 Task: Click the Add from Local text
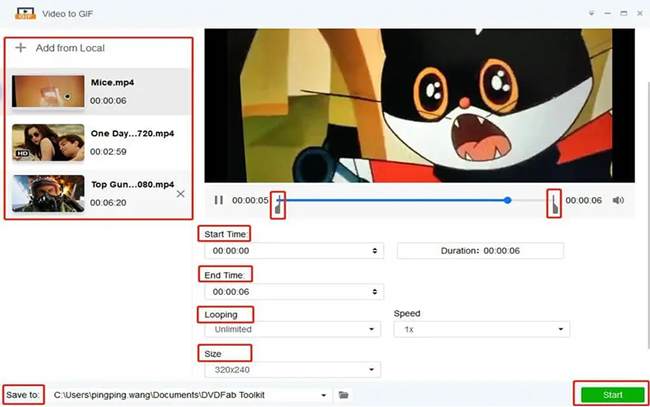tap(70, 48)
